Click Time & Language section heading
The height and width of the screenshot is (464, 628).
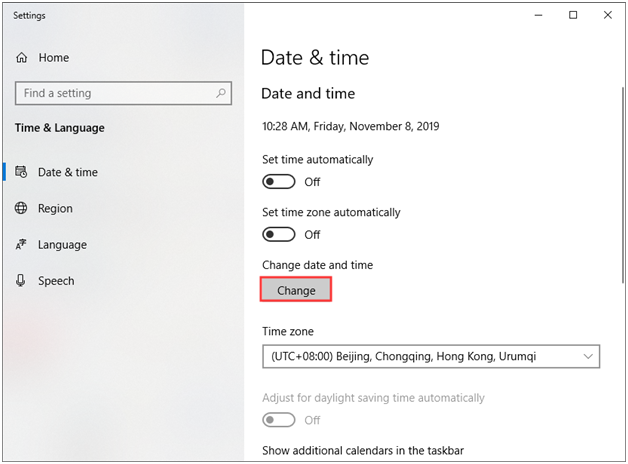pos(60,128)
